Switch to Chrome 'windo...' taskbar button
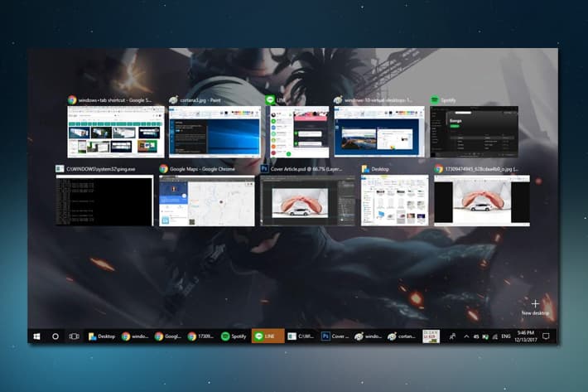This screenshot has width=588, height=392. coord(135,336)
